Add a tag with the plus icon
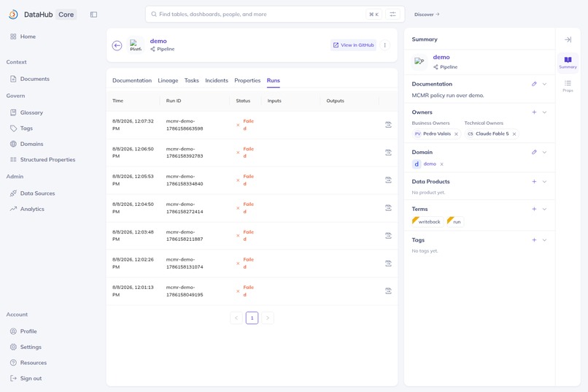588x392 pixels. [x=534, y=240]
